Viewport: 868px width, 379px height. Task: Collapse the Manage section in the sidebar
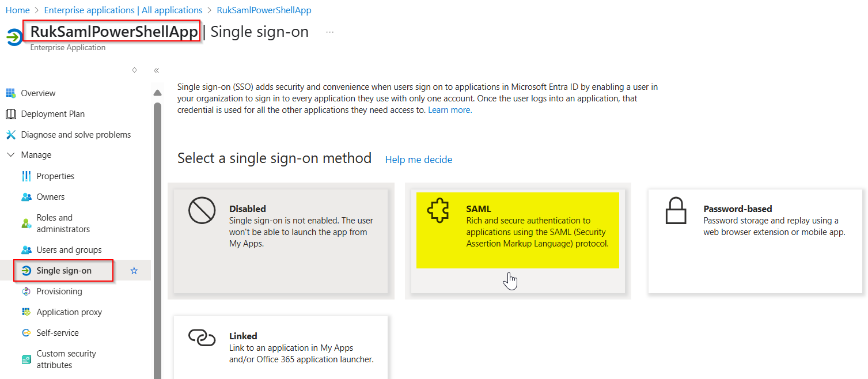12,154
